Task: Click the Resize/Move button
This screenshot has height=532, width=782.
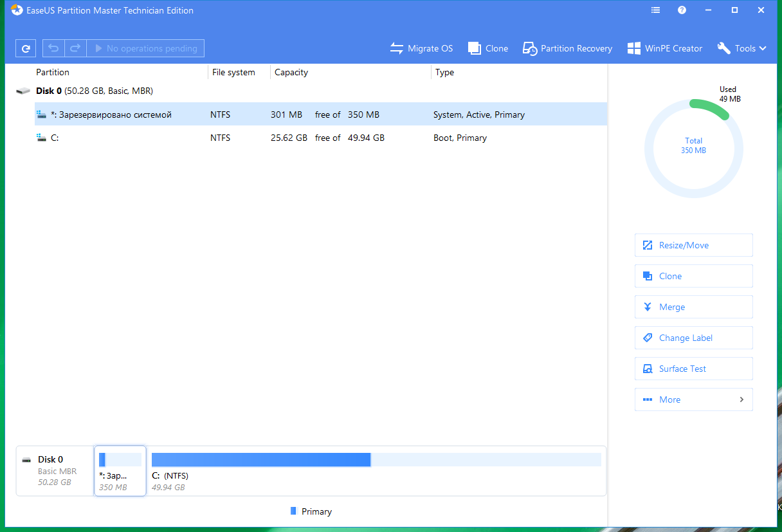Action: tap(693, 245)
